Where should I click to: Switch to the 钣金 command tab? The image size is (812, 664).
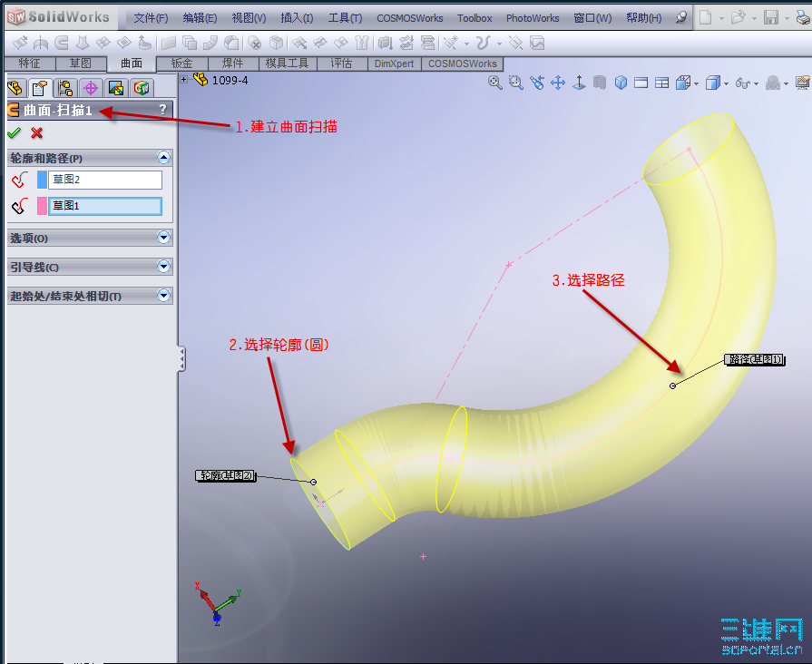(181, 63)
